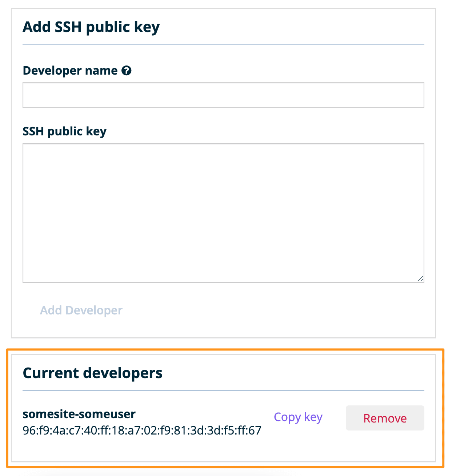The image size is (452, 476).
Task: Click the Current developers heading
Action: [93, 372]
